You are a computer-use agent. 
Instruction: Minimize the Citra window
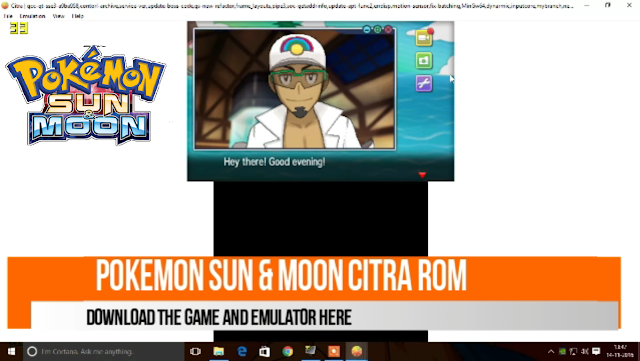click(x=587, y=5)
